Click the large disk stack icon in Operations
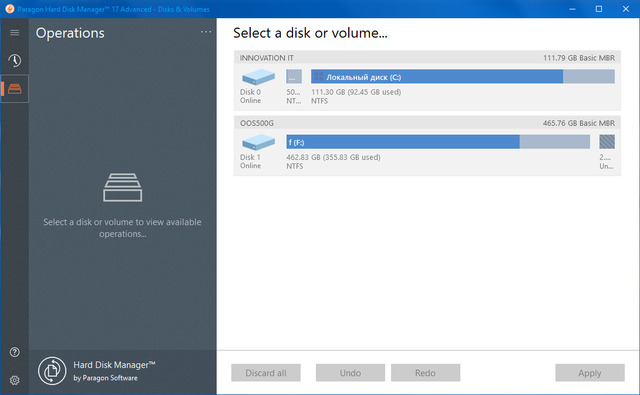This screenshot has height=395, width=640. click(122, 187)
